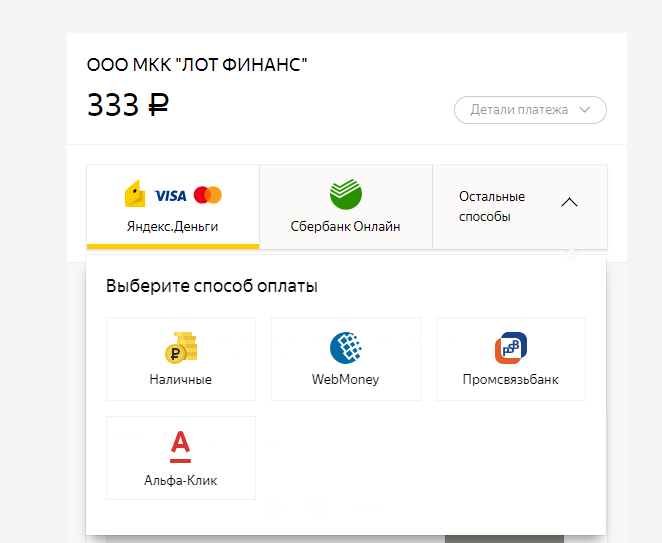The image size is (662, 543).
Task: Click the ООО МКК "ЛОТ ФИНАНС" merchant name
Action: 198,66
